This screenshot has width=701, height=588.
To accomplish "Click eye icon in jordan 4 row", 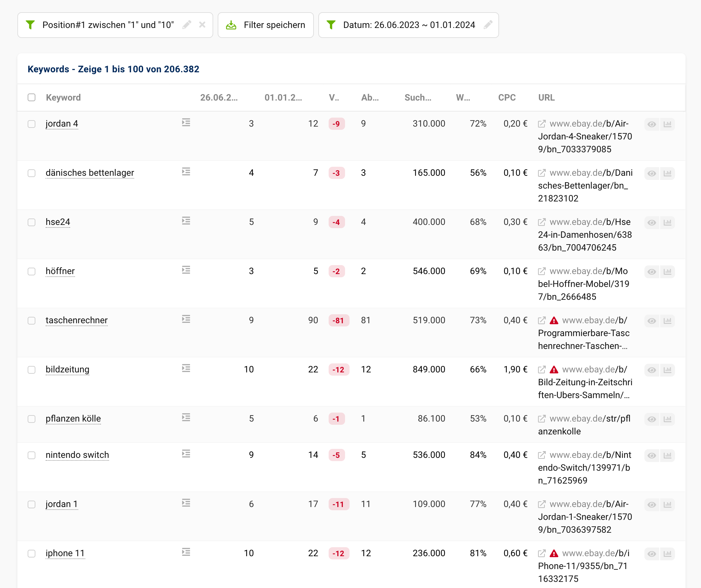I will 651,124.
